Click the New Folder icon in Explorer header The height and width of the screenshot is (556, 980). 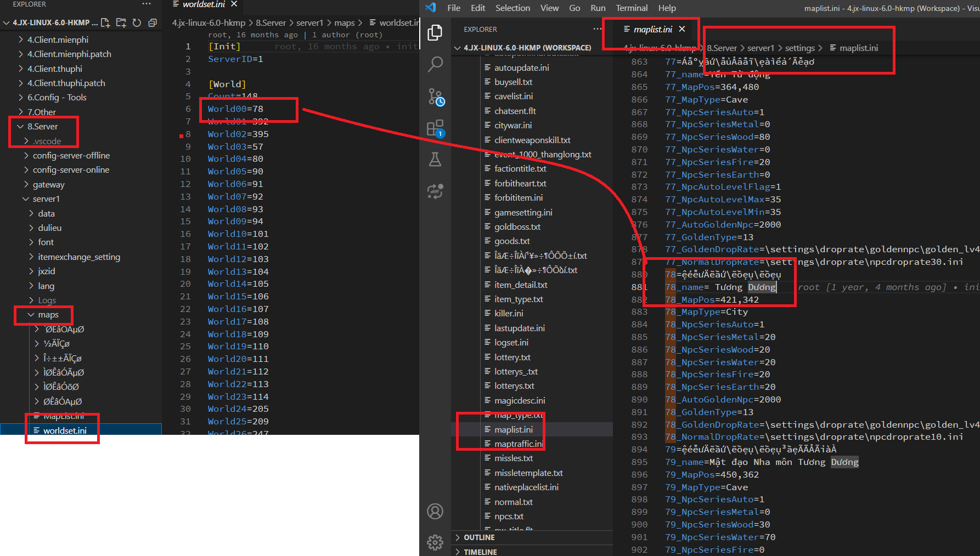click(122, 23)
